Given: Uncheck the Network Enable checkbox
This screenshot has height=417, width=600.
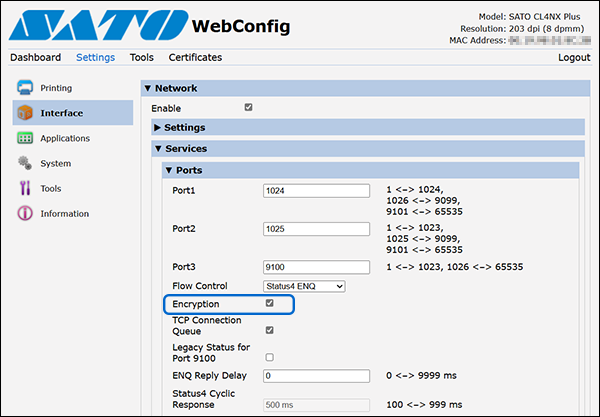Looking at the screenshot, I should coord(248,107).
